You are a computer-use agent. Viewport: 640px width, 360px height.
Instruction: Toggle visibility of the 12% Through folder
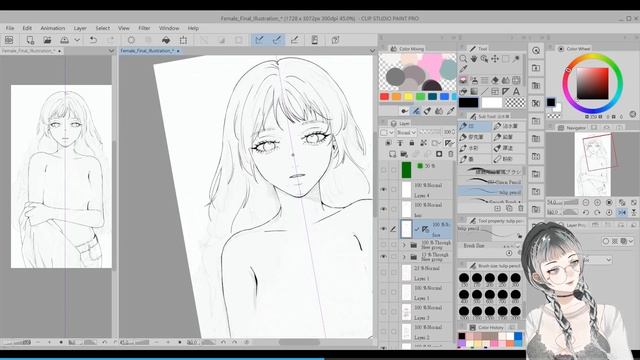(x=383, y=257)
